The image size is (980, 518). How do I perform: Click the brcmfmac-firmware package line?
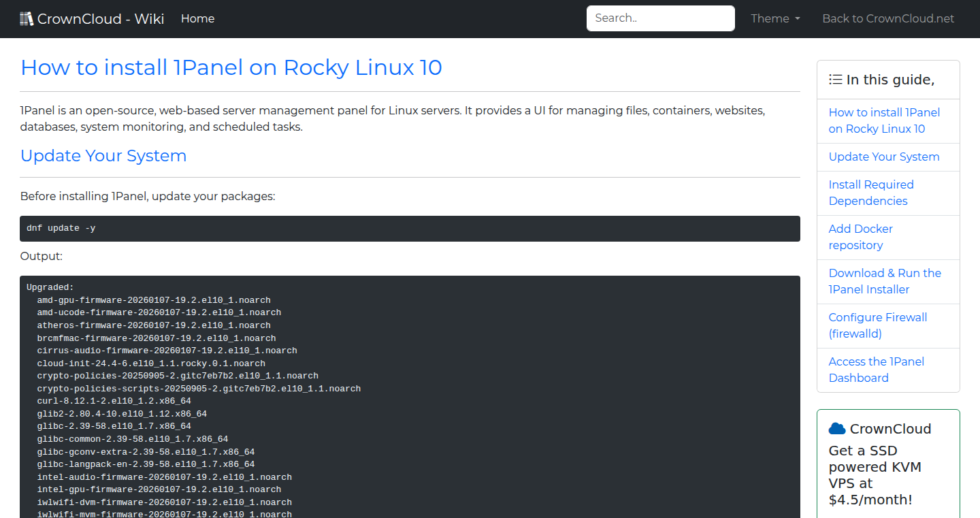(x=157, y=338)
